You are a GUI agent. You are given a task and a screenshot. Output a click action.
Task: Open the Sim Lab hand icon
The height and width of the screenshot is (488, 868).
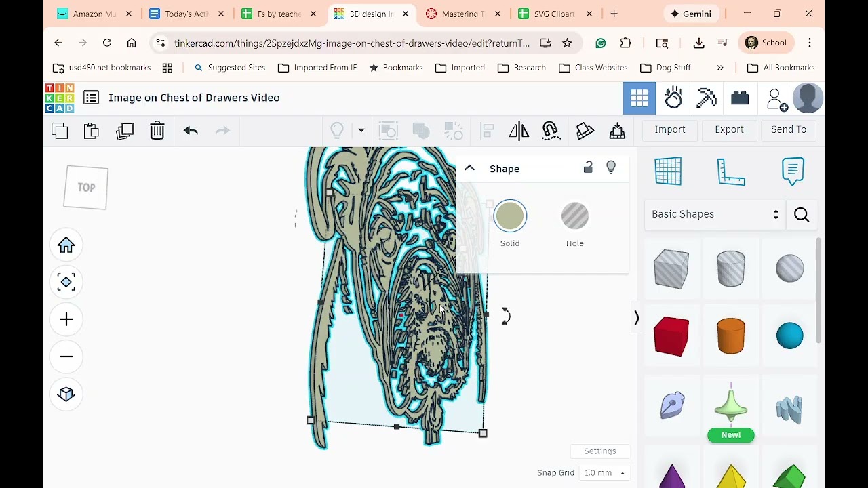coord(673,98)
